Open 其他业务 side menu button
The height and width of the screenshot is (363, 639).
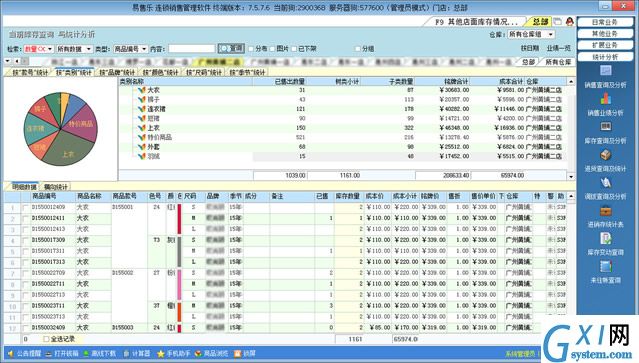coord(605,33)
